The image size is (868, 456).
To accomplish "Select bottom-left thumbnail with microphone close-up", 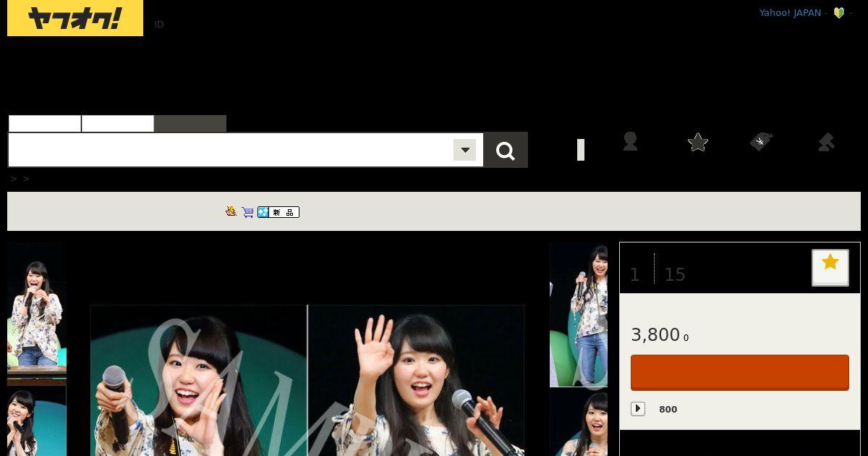I will point(37,421).
